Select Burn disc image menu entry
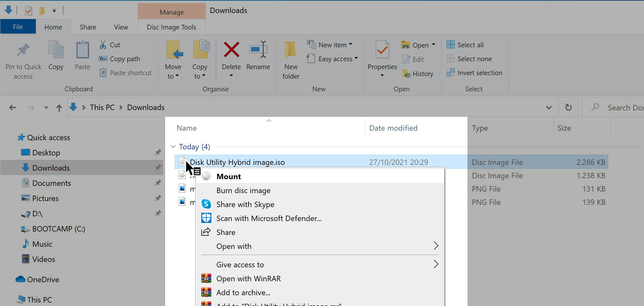The height and width of the screenshot is (306, 644). (x=320, y=190)
